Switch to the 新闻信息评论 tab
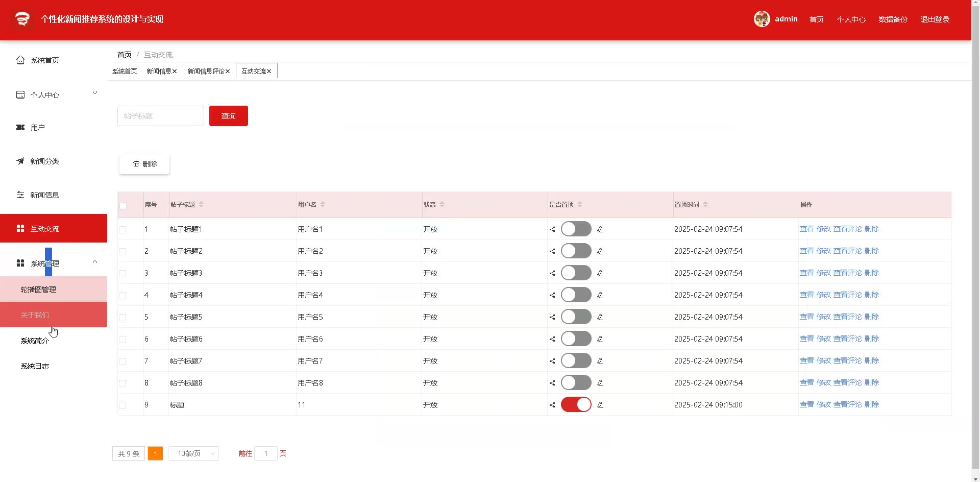980x482 pixels. 206,71
